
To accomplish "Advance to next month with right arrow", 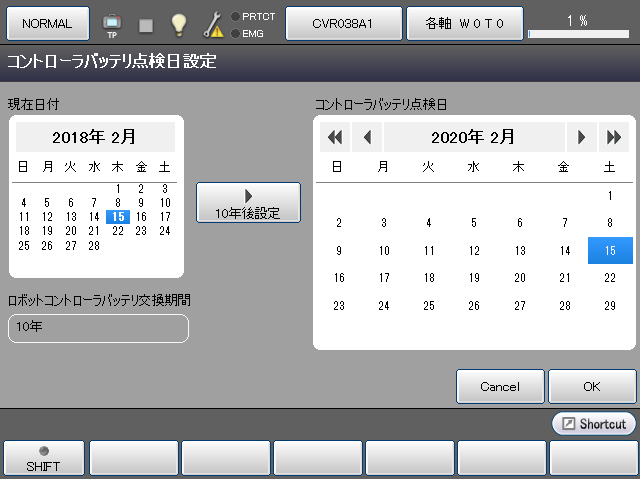I will pos(581,137).
